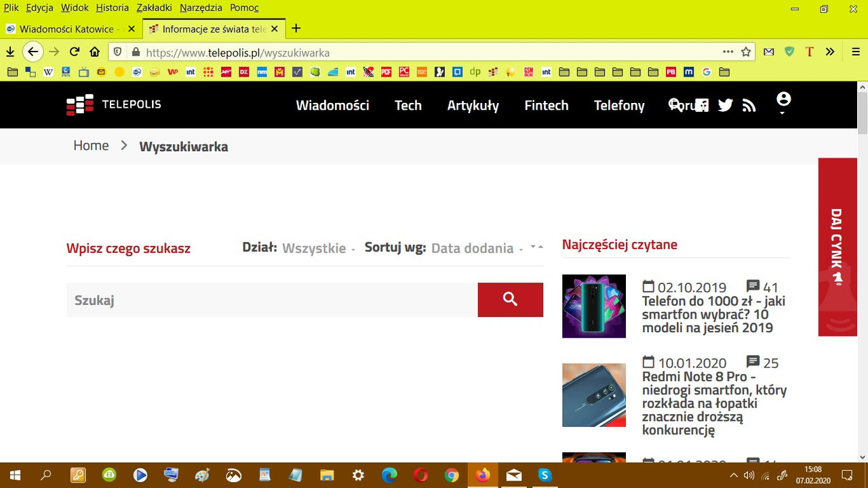Click the header search magnifier icon
Image resolution: width=868 pixels, height=488 pixels.
click(675, 104)
